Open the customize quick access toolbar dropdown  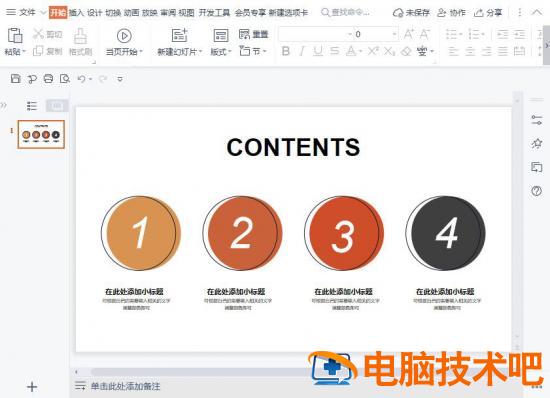pos(120,79)
